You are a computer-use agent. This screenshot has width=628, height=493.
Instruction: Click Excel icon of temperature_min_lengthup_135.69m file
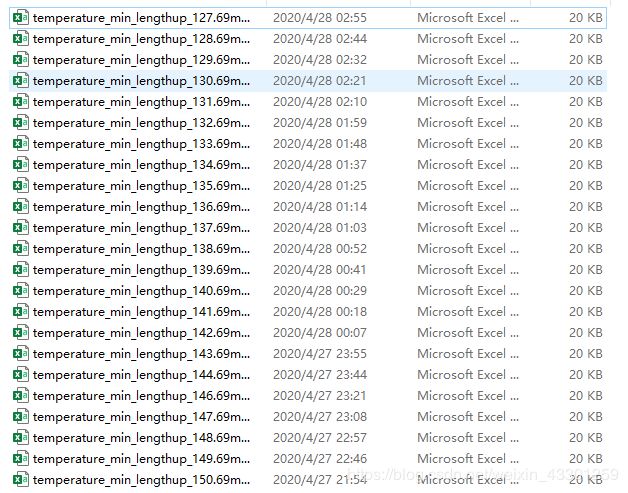[20, 186]
